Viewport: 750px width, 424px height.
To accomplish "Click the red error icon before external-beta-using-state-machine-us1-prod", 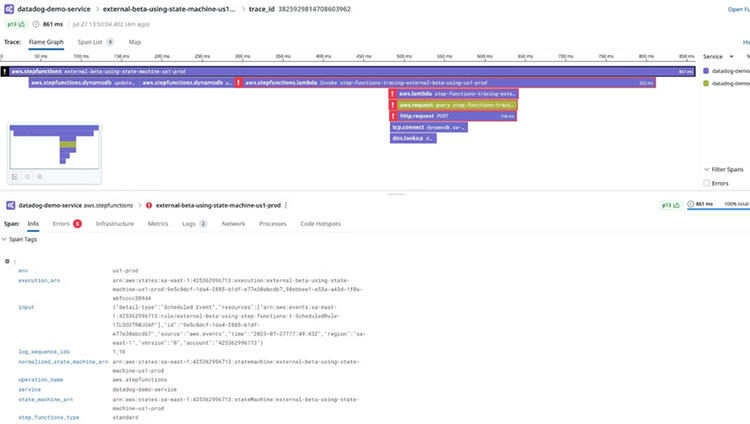I will coord(149,205).
